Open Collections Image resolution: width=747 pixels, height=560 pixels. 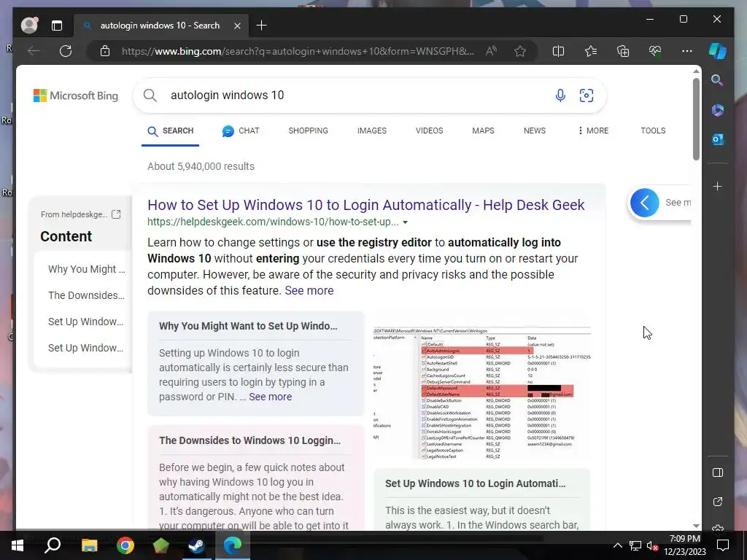coord(623,51)
